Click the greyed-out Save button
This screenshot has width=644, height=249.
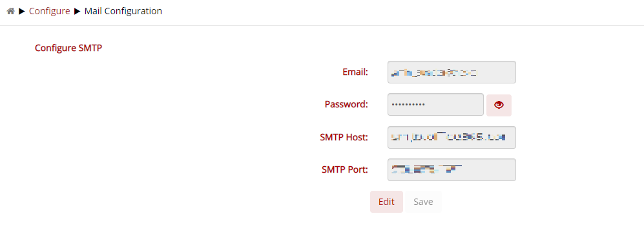point(423,202)
